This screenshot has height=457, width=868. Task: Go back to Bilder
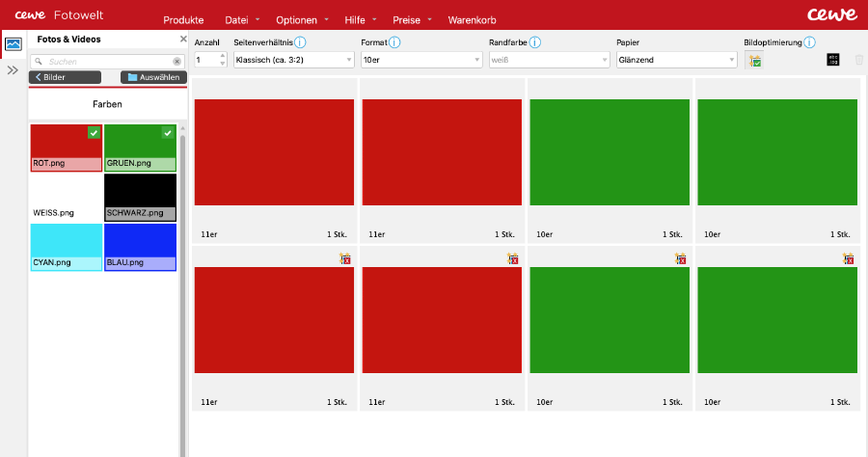click(65, 77)
